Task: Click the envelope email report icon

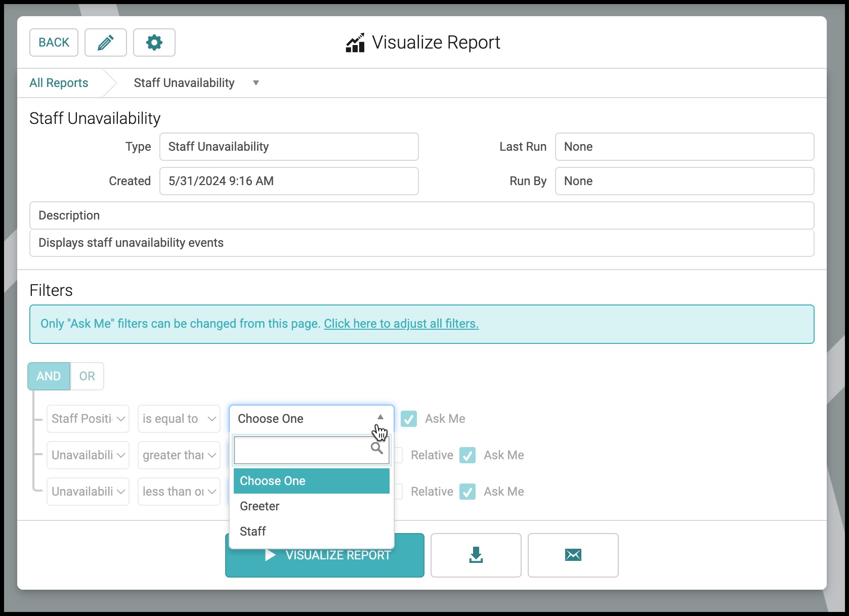Action: click(573, 555)
